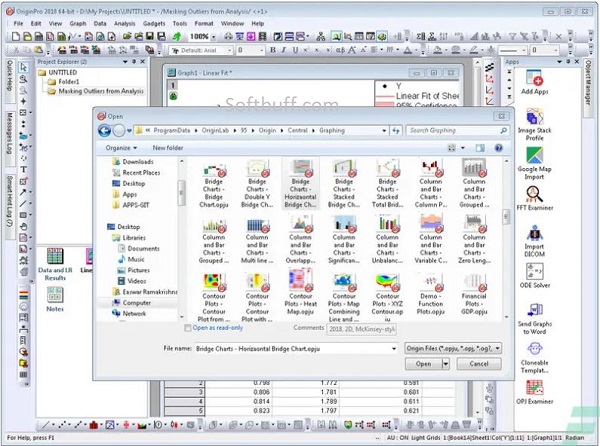Open Data and LR Results workbook icon
600x446 pixels.
[x=55, y=264]
